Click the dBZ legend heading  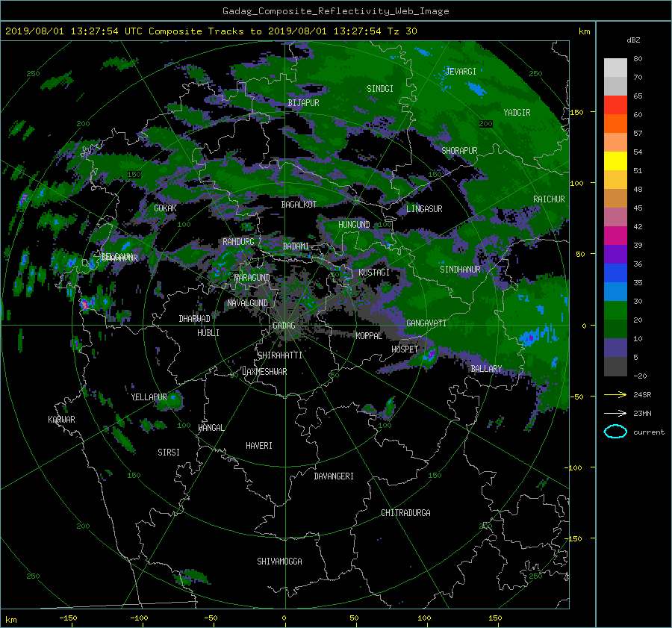coord(633,40)
